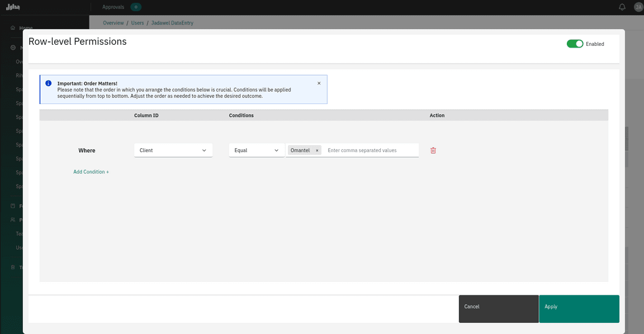This screenshot has width=644, height=334.
Task: Focus the comma separated values input
Action: tap(371, 150)
